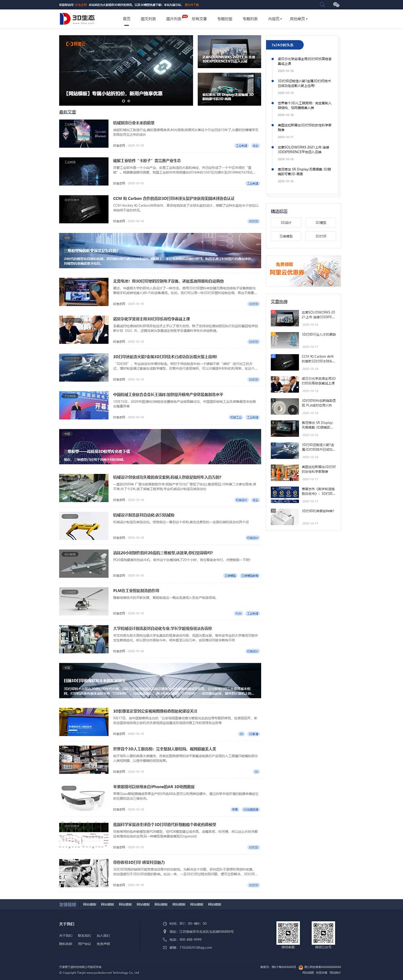Click the 阿里云优惠券 banner ad
The width and height of the screenshot is (403, 980).
coord(303,271)
